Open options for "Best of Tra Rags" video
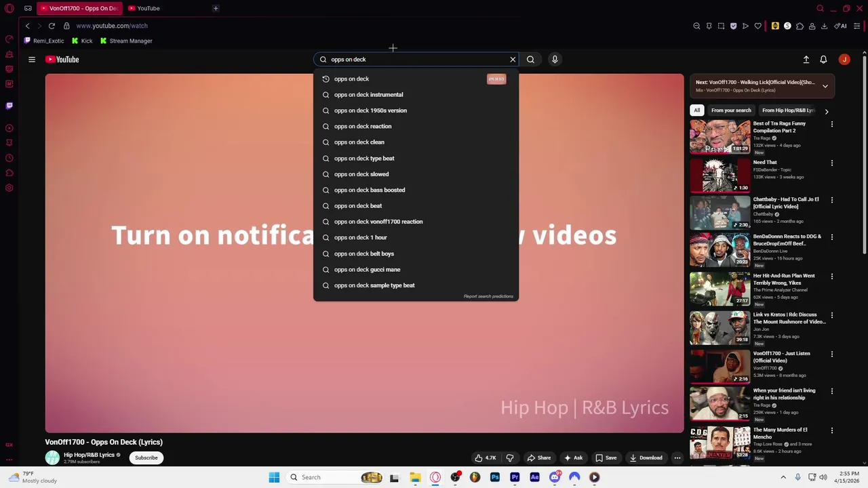868x488 pixels. 832,125
